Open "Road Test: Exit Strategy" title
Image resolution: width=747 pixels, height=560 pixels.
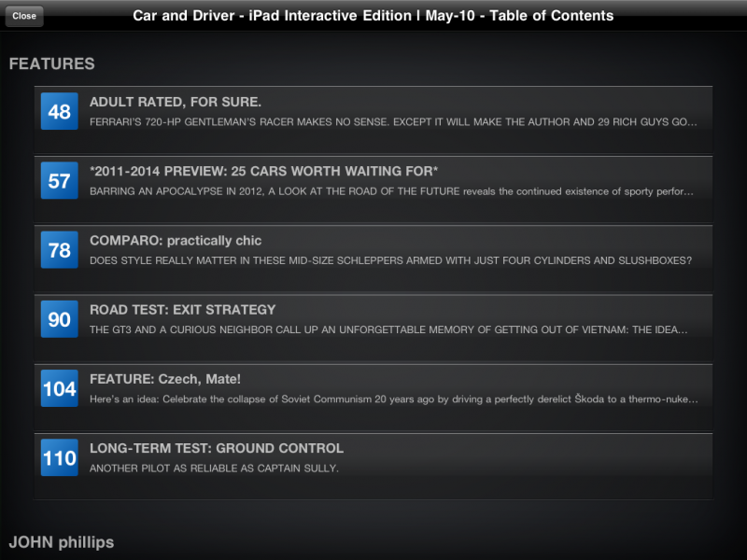coord(182,310)
